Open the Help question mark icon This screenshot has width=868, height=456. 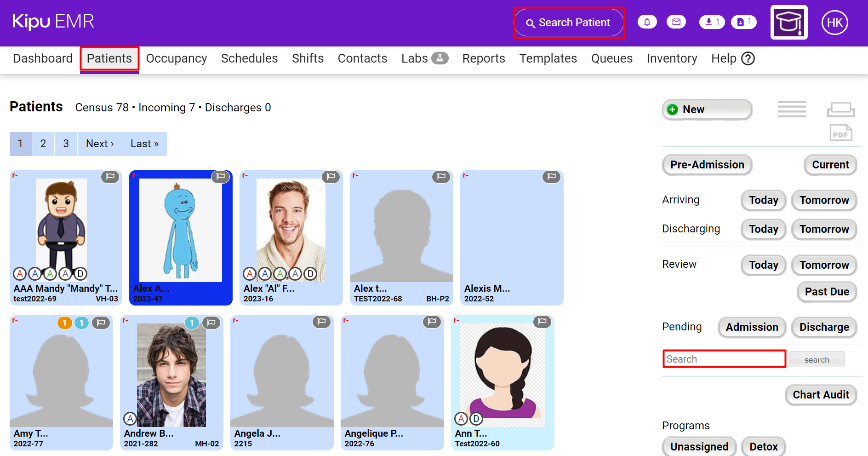pos(748,59)
